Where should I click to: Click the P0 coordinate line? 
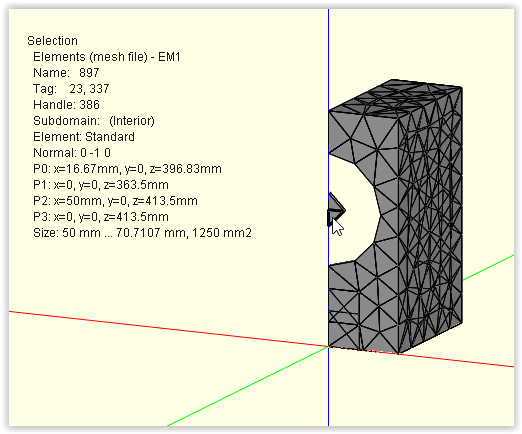coord(127,169)
